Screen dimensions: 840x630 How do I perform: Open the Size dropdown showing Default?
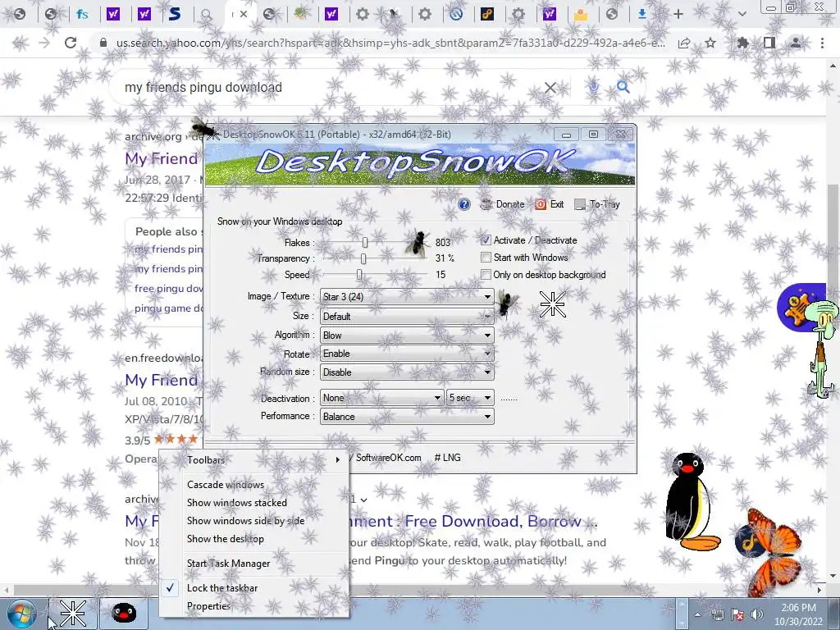(x=407, y=316)
